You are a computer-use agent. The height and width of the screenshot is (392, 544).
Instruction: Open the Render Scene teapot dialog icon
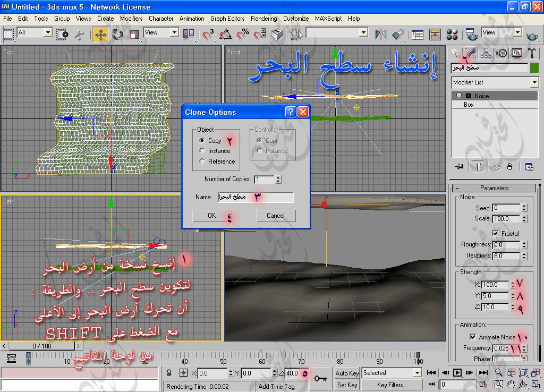pyautogui.click(x=472, y=34)
